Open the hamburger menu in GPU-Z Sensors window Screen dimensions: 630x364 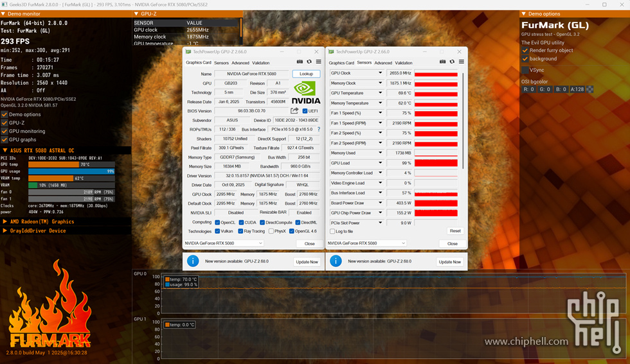click(461, 62)
